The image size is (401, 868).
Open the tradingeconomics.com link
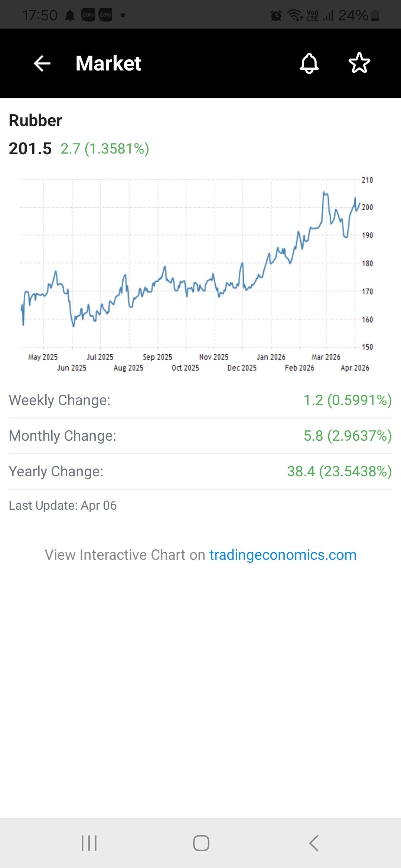(x=283, y=555)
